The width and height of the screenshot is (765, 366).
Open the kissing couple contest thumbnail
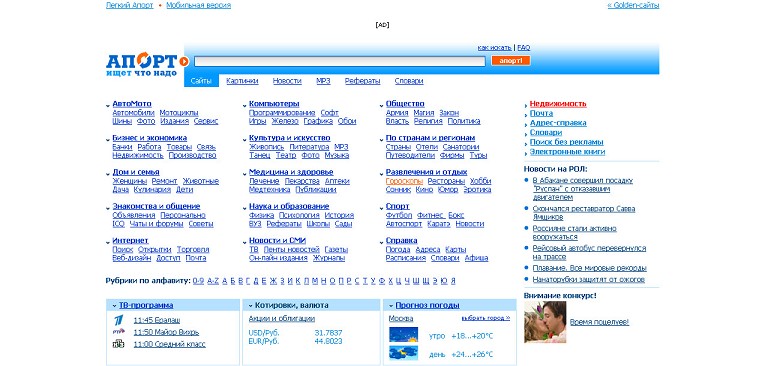pos(545,322)
